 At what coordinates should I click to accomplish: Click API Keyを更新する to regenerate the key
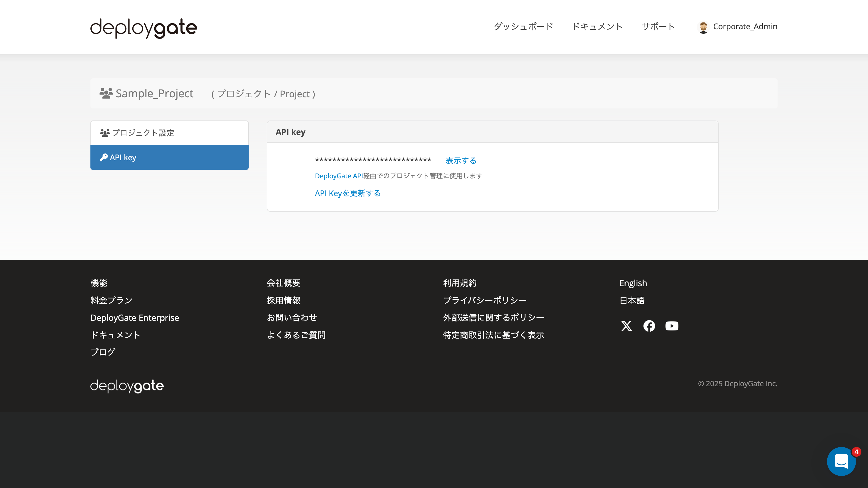(348, 193)
